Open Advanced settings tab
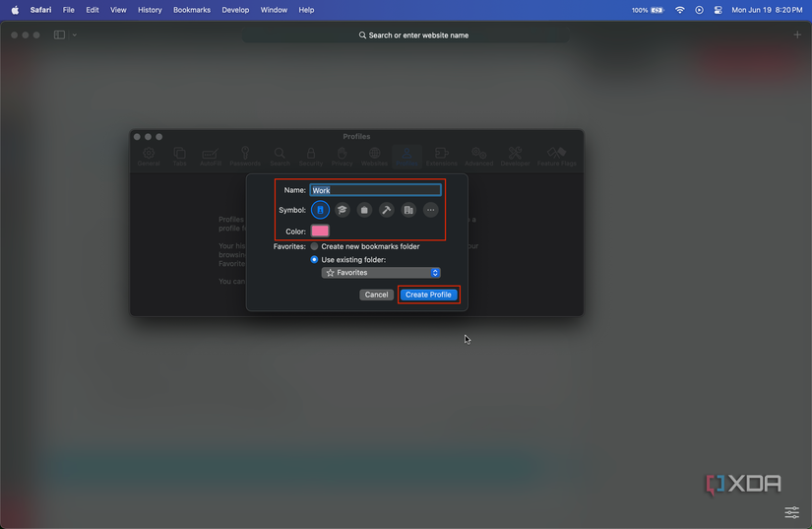812x529 pixels. 479,157
